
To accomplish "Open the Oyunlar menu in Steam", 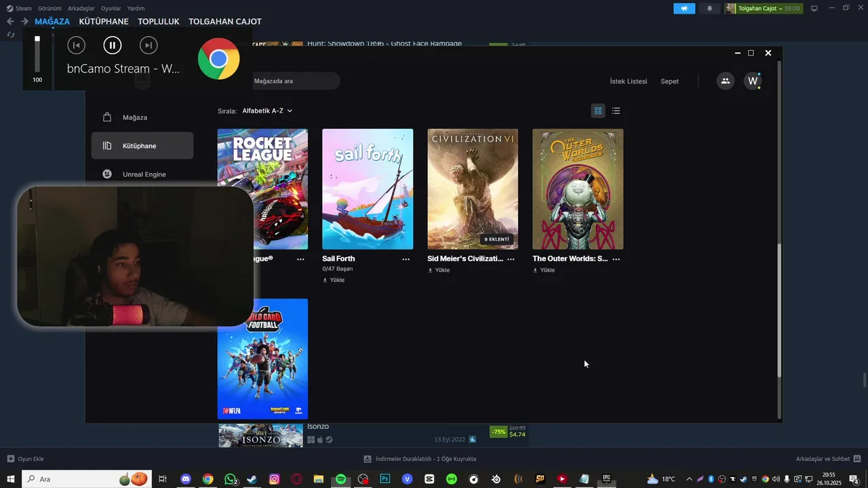I will coord(111,8).
